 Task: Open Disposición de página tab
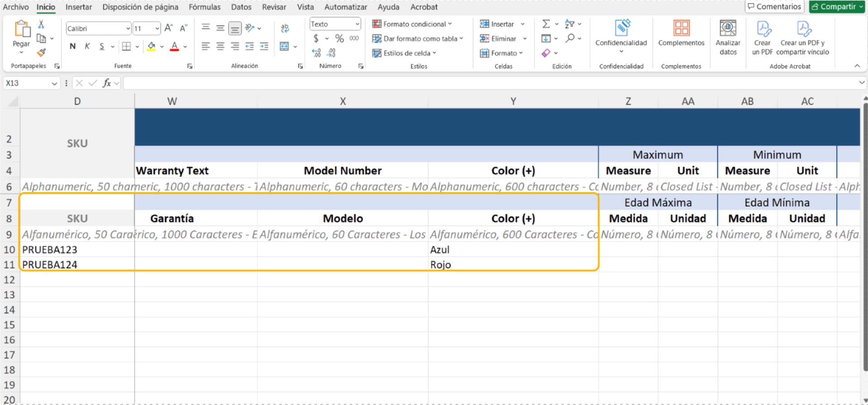point(140,7)
